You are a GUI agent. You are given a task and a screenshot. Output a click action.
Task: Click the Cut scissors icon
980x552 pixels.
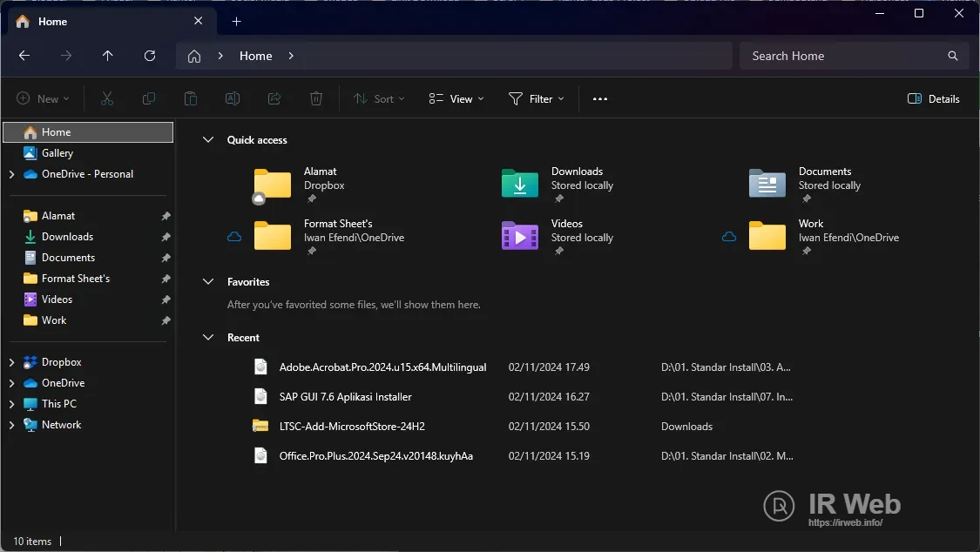click(x=107, y=98)
